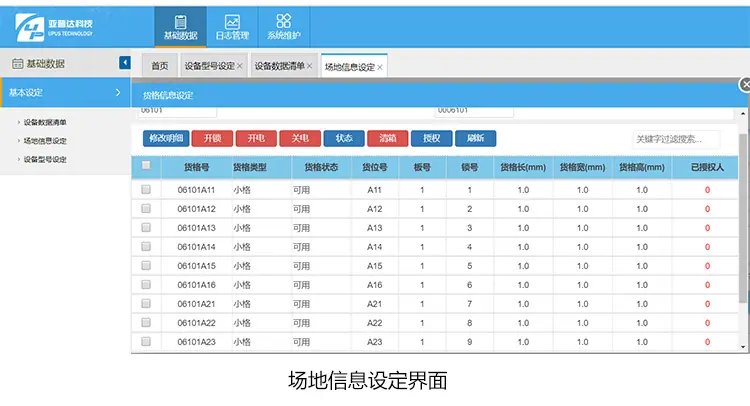Check the row 06101A22 checkbox
This screenshot has width=750, height=406.
(146, 322)
